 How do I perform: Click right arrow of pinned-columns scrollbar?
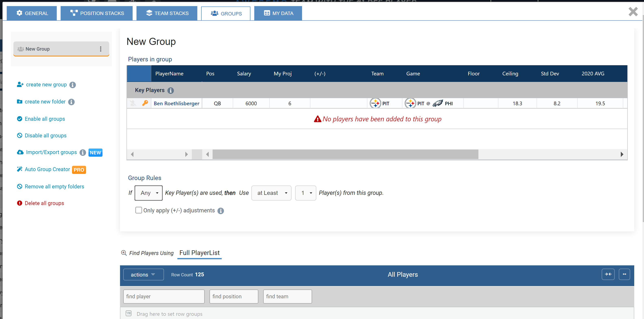click(186, 154)
